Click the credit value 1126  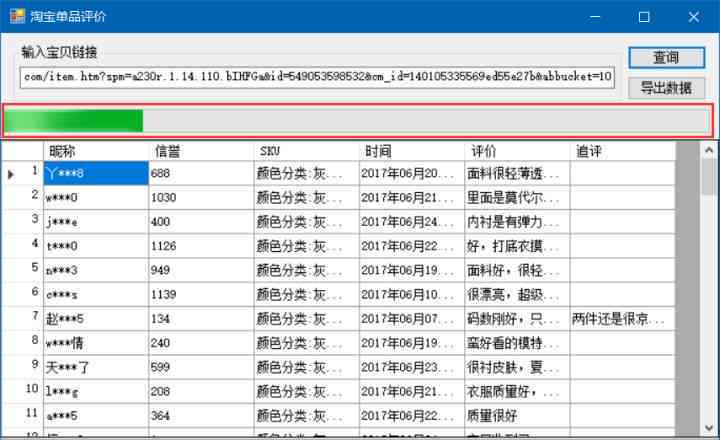[201, 247]
